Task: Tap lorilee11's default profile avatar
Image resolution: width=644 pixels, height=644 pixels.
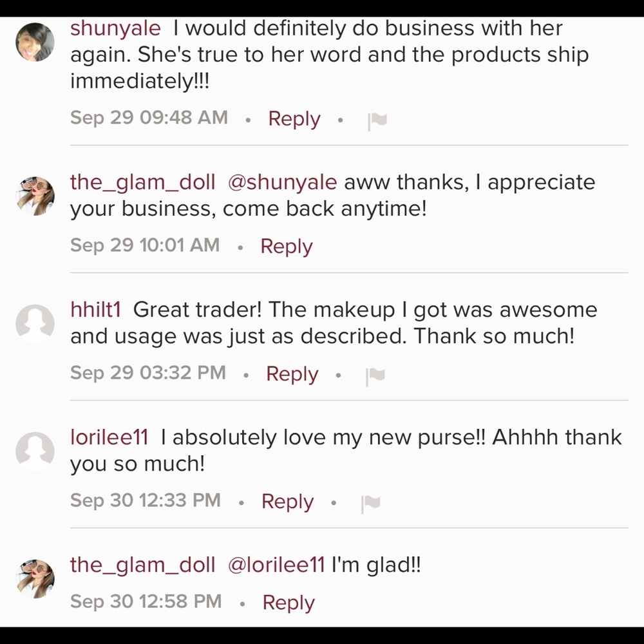Action: 35,451
